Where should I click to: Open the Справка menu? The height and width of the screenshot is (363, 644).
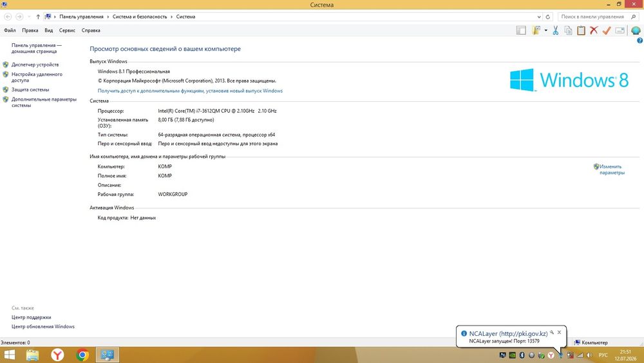(x=91, y=30)
